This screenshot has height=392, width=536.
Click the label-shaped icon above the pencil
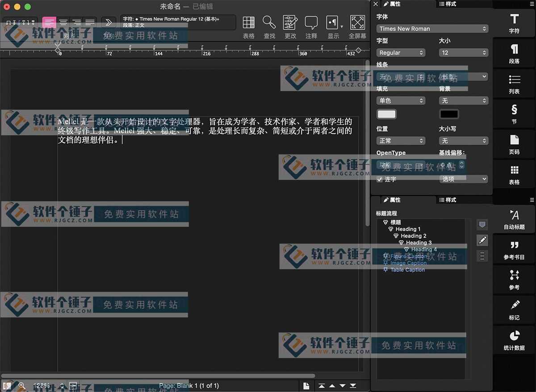[x=482, y=225]
